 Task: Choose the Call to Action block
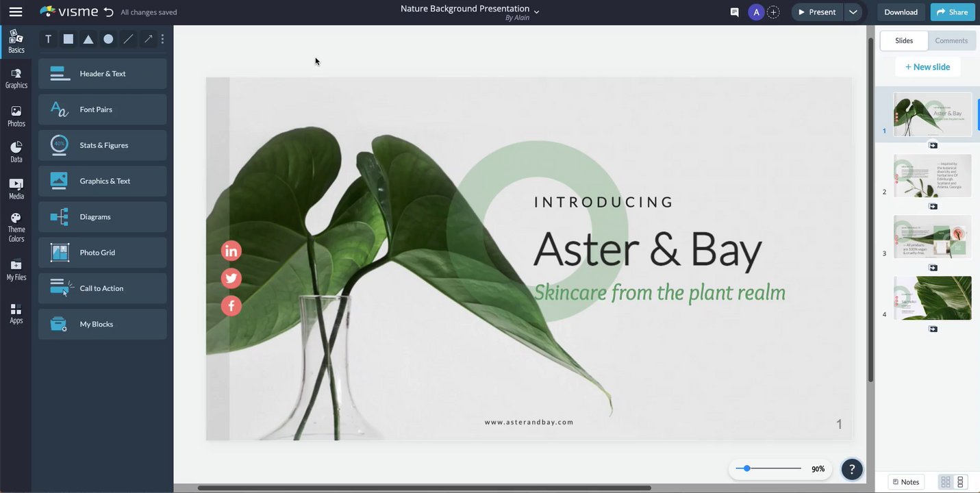pyautogui.click(x=103, y=288)
